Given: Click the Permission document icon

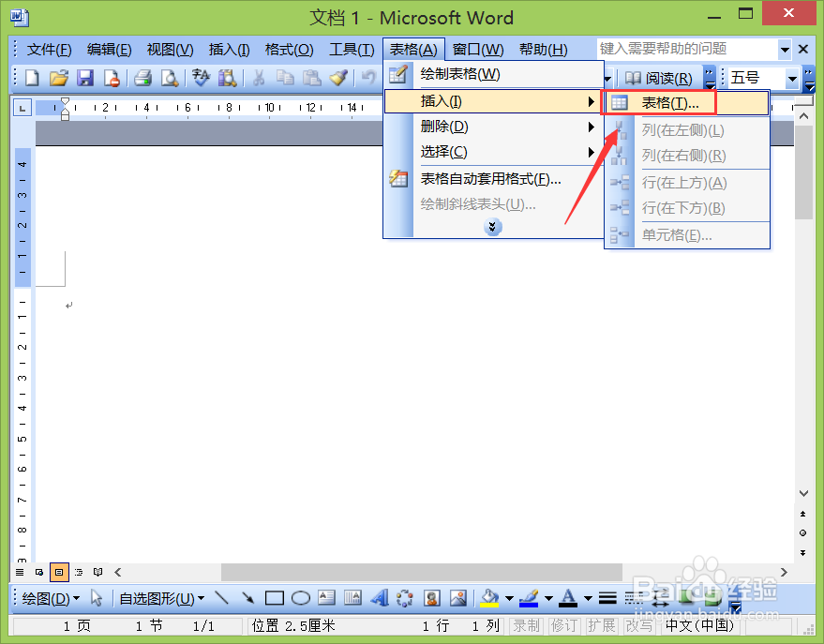Looking at the screenshot, I should tap(112, 78).
